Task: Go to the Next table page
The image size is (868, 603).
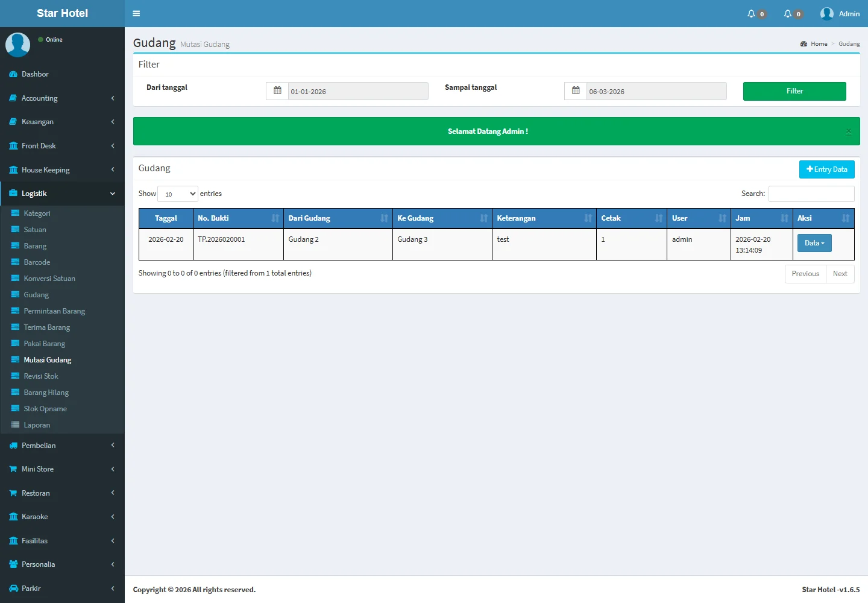Action: [x=840, y=274]
